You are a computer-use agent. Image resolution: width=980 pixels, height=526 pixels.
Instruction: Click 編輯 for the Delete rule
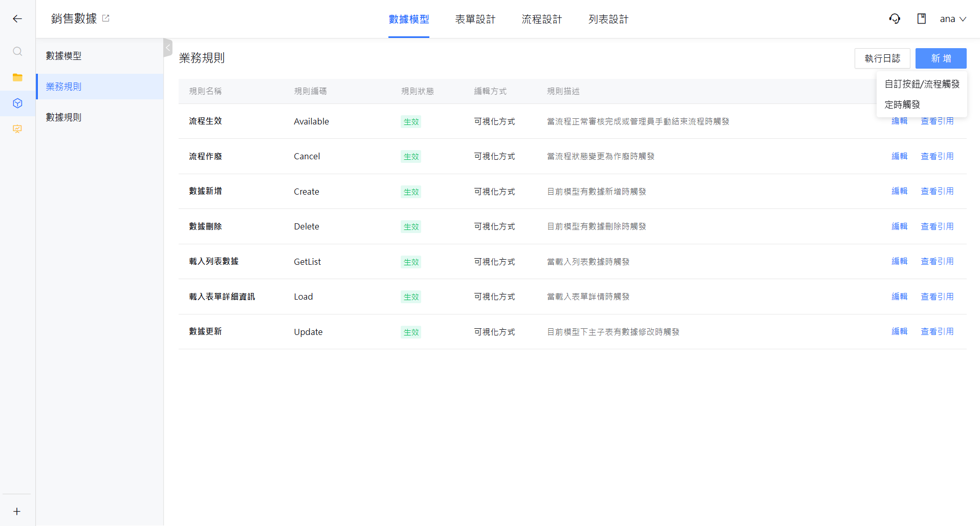[x=900, y=226]
